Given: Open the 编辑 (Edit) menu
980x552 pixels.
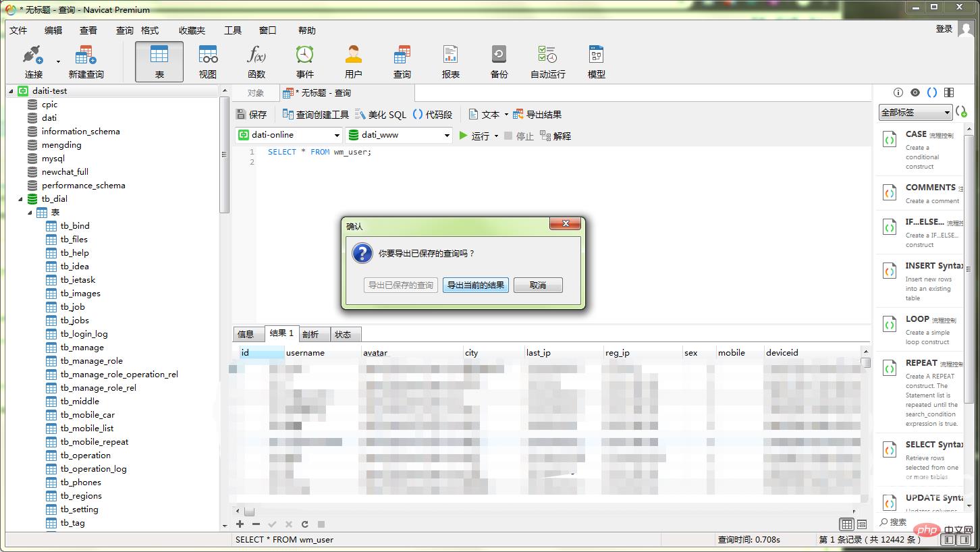Looking at the screenshot, I should 53,30.
